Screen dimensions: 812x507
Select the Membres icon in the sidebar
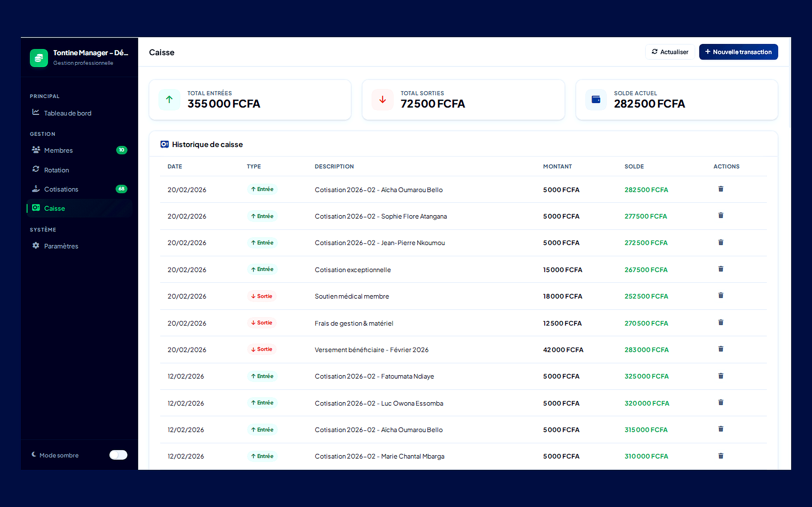click(36, 150)
